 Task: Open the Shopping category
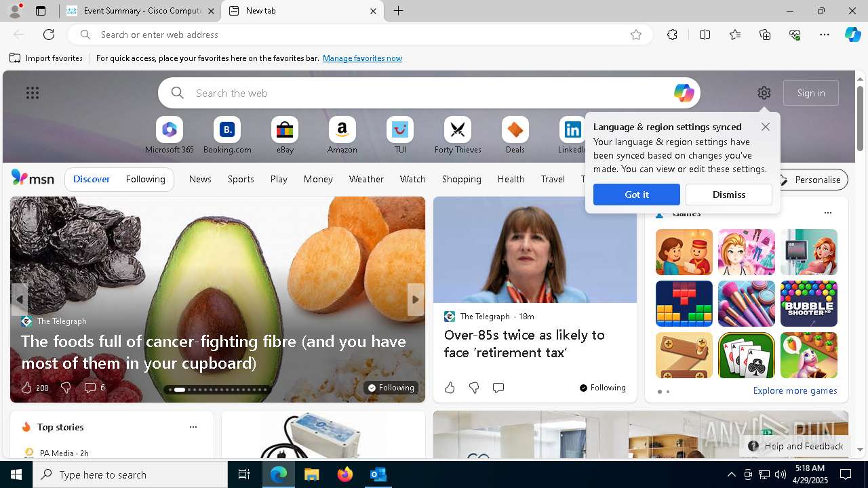[461, 179]
